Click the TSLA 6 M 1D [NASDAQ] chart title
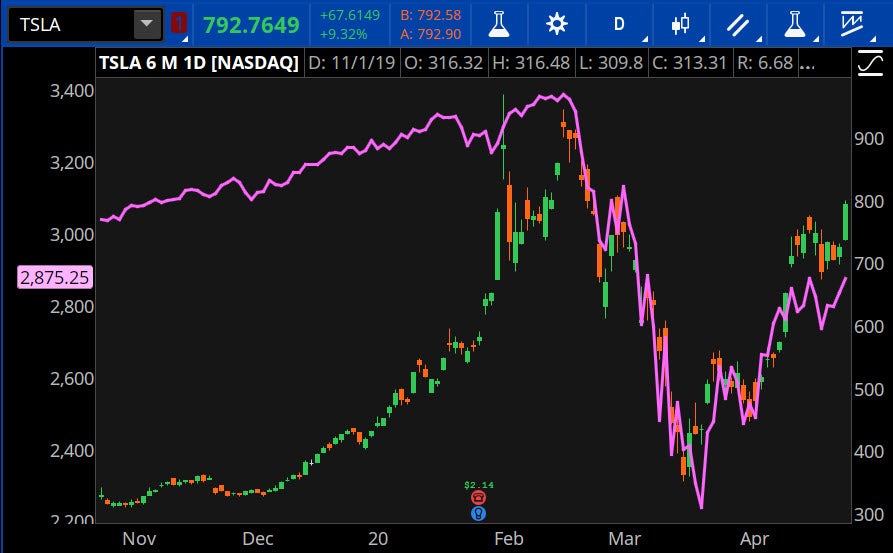This screenshot has height=553, width=893. coord(199,63)
